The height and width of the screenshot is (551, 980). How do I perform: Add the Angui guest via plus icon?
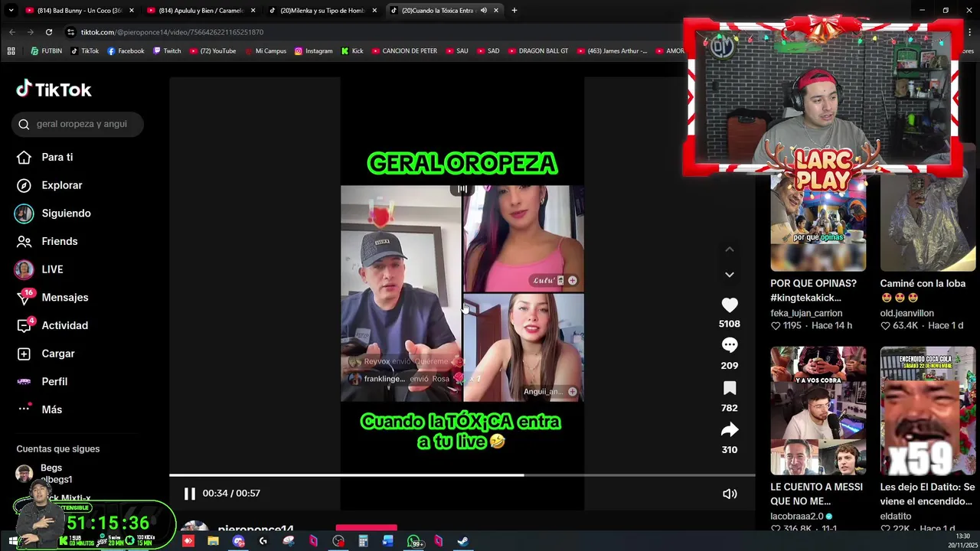tap(572, 392)
